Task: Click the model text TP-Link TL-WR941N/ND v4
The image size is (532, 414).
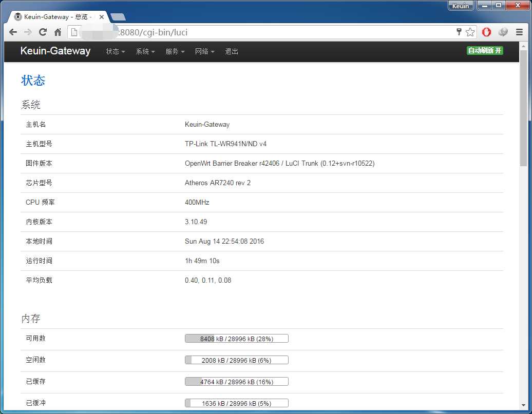Action: (225, 144)
